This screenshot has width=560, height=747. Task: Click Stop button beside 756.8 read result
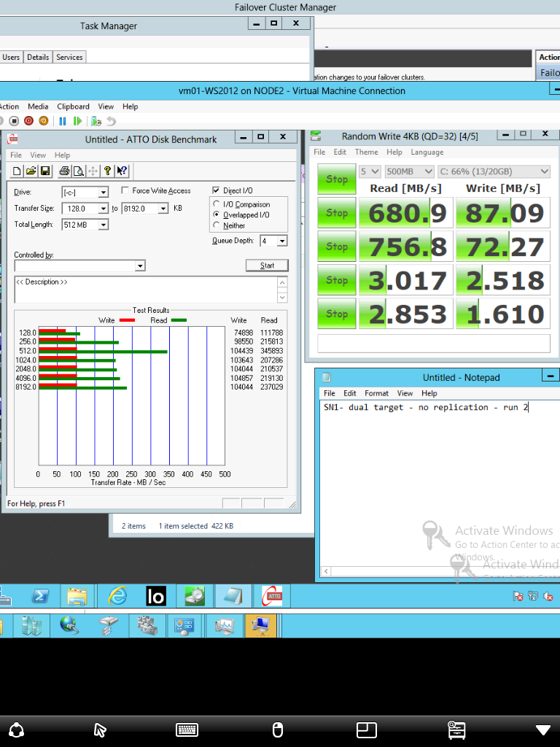click(337, 247)
